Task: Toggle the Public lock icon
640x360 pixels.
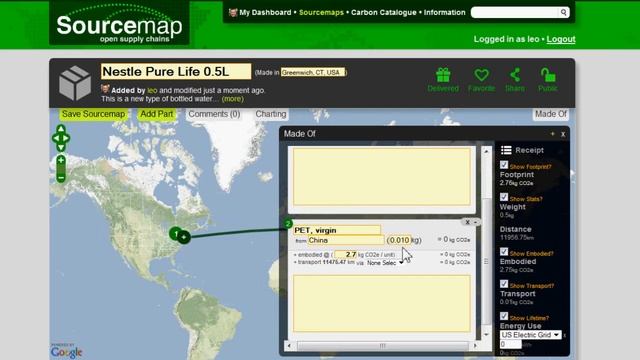Action: point(548,75)
